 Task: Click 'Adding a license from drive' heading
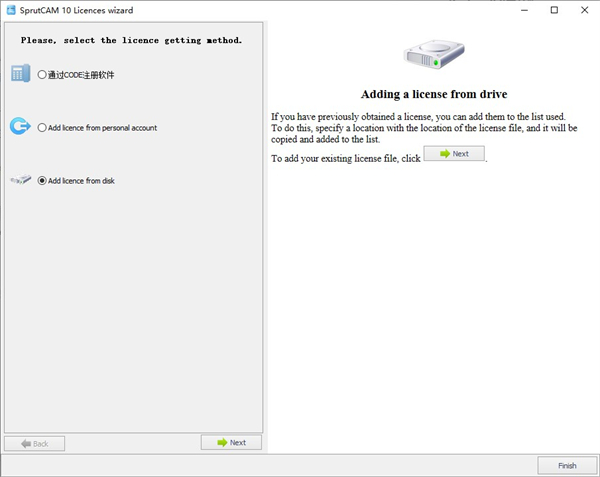(x=434, y=94)
